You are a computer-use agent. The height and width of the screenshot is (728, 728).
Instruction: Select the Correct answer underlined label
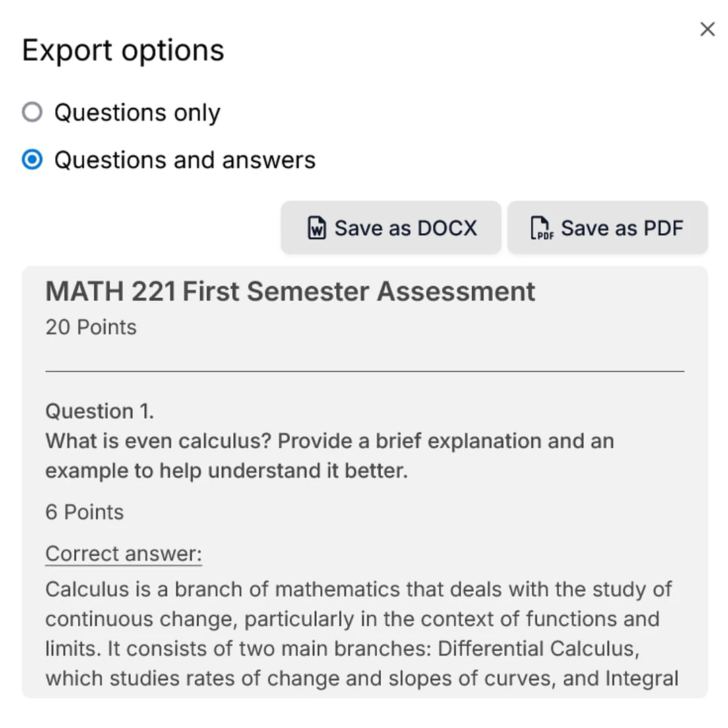pos(123,553)
